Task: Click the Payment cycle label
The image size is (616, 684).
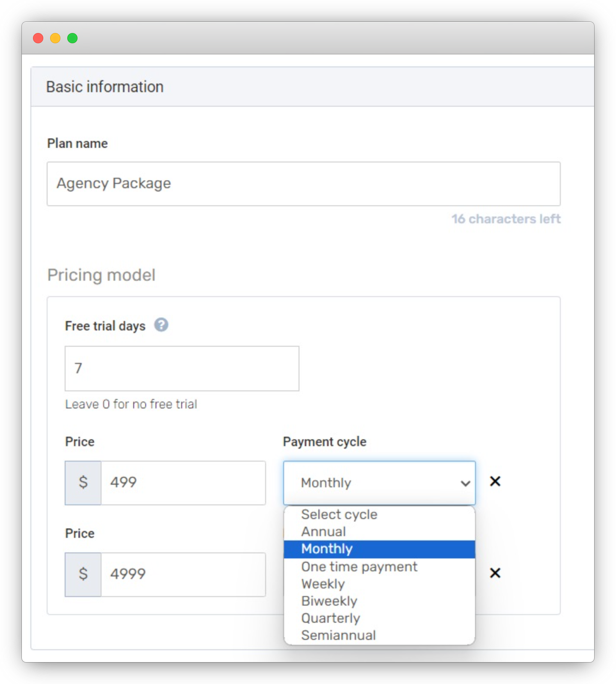Action: [325, 442]
